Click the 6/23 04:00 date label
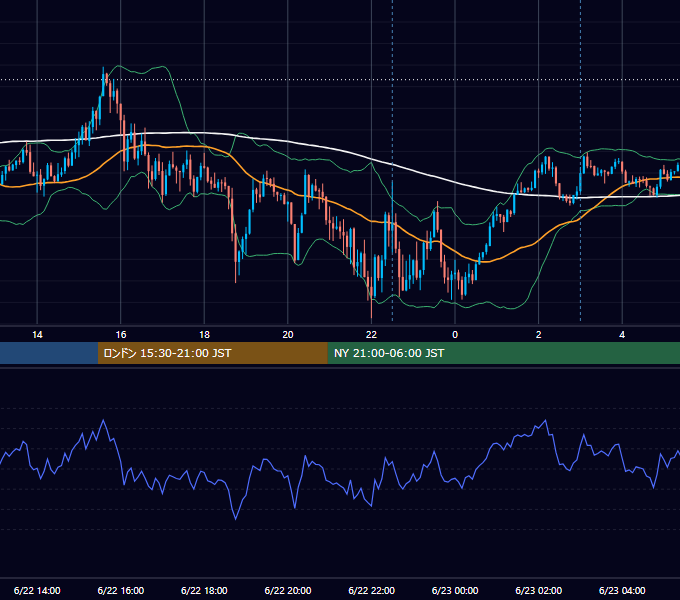Viewport: 680px width, 600px height. click(622, 590)
